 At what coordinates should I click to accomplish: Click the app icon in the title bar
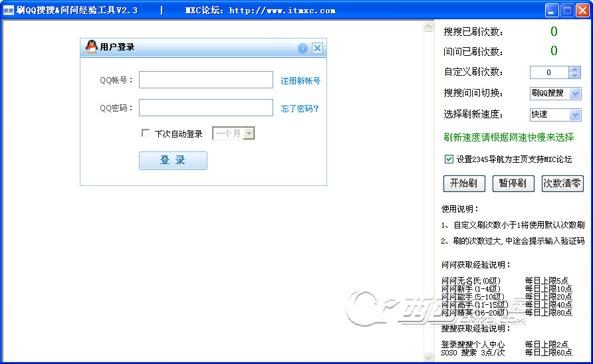[x=8, y=11]
